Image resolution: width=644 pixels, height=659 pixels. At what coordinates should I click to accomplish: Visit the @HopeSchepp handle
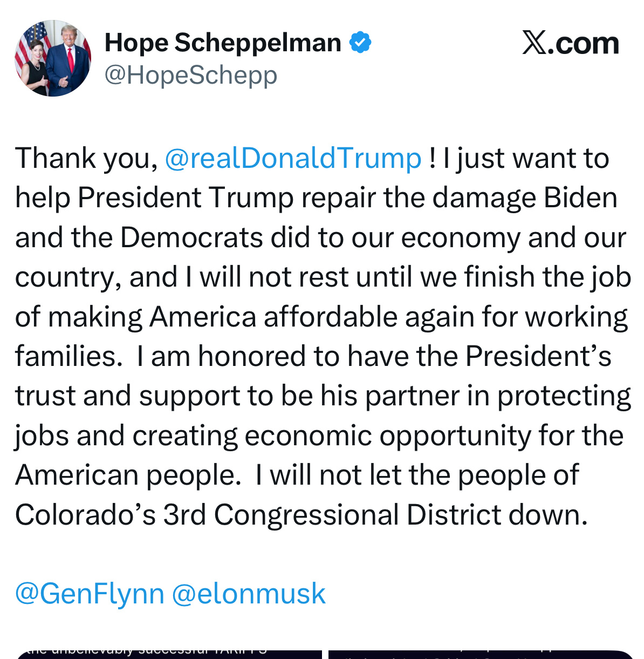coord(191,75)
